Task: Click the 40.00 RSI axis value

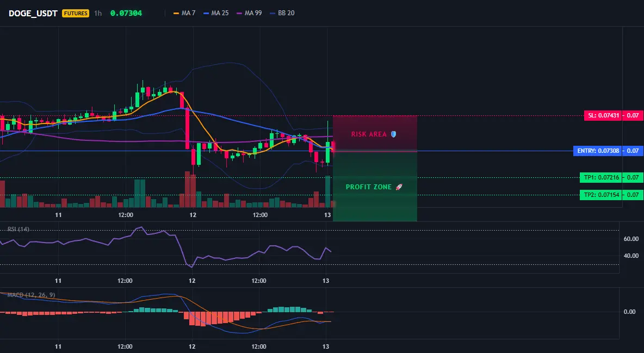Action: [x=631, y=256]
